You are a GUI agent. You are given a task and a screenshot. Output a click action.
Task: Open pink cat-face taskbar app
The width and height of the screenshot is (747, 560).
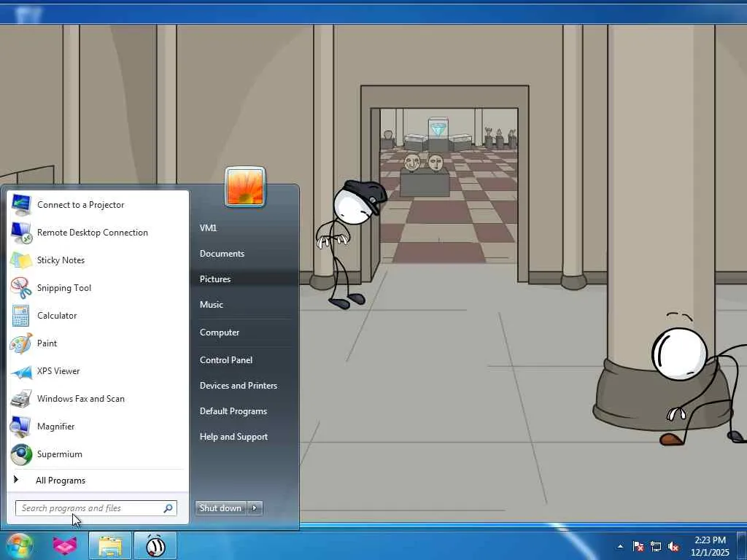click(65, 545)
